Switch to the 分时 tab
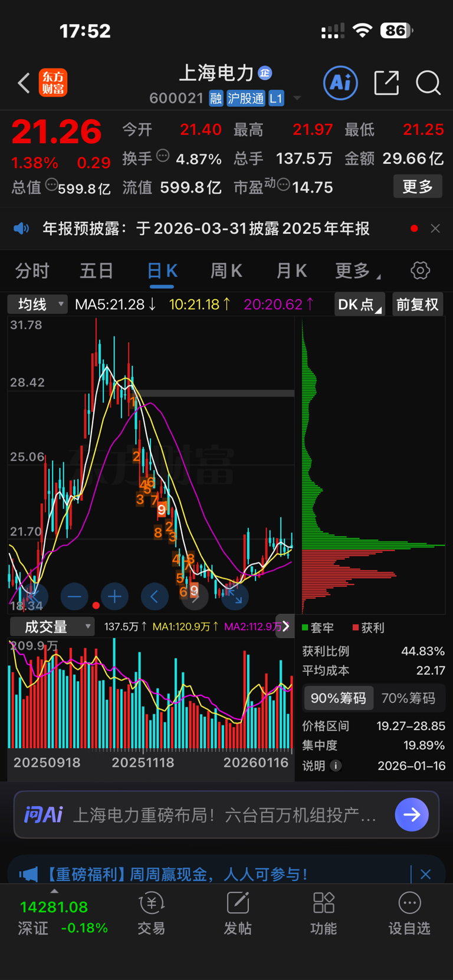Screen dimensions: 453x980 pyautogui.click(x=32, y=271)
